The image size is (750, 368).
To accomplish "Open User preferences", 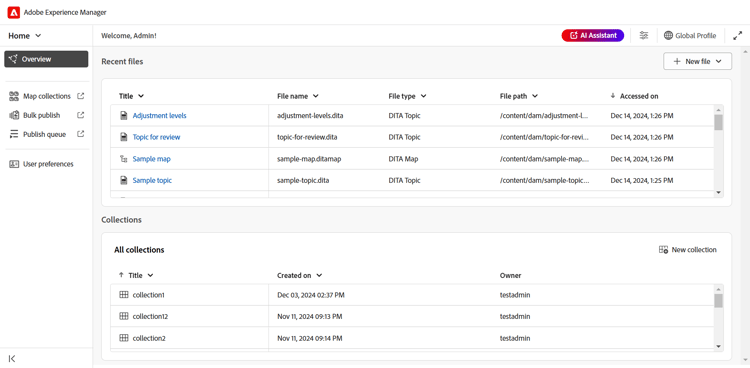I will pyautogui.click(x=46, y=164).
